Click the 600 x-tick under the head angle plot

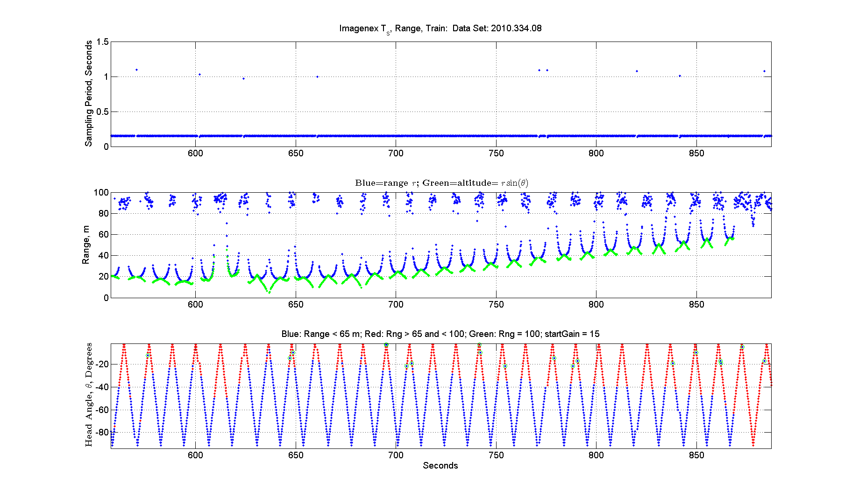tap(195, 455)
